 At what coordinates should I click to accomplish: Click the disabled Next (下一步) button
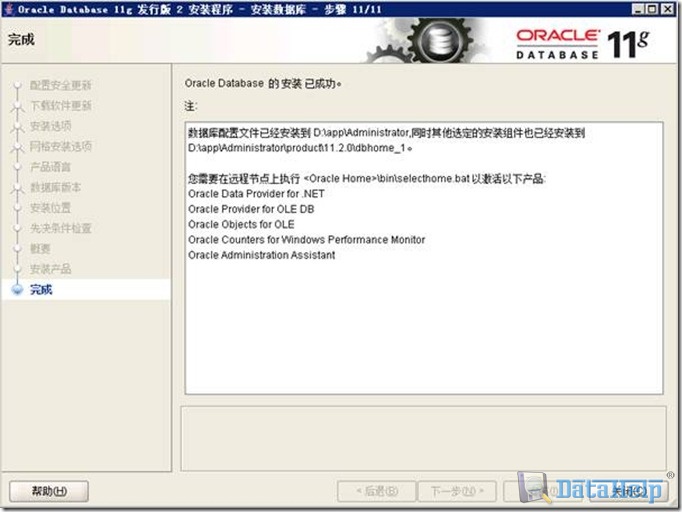[457, 491]
